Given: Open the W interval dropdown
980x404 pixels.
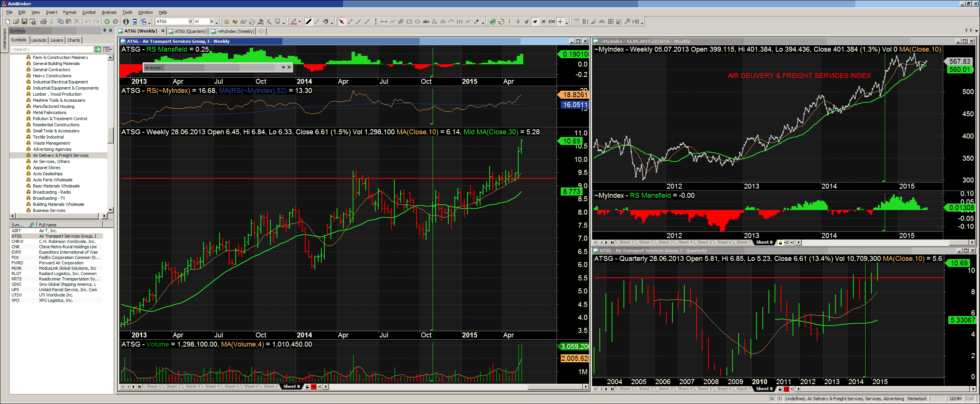Looking at the screenshot, I should point(212,22).
